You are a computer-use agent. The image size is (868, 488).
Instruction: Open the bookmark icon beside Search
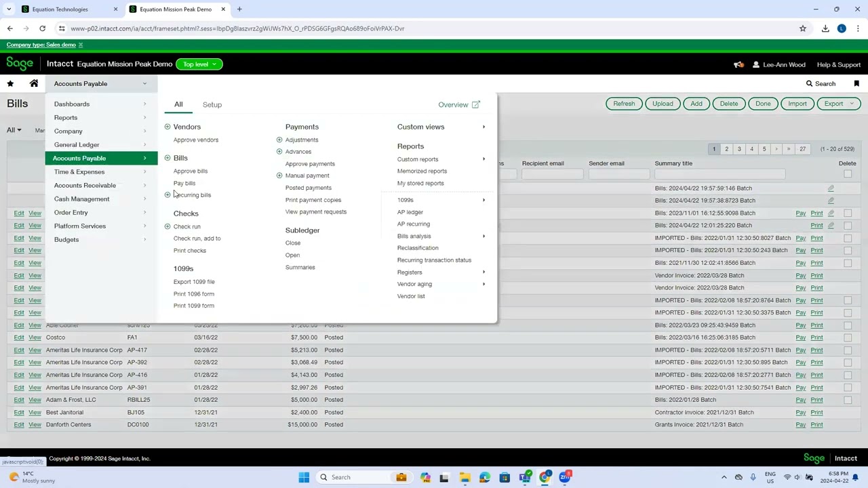856,83
